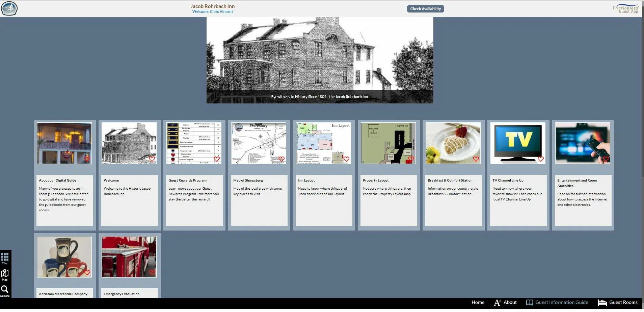Click the Frictionless Guest App logo
Image resolution: width=644 pixels, height=312 pixels.
click(x=625, y=9)
